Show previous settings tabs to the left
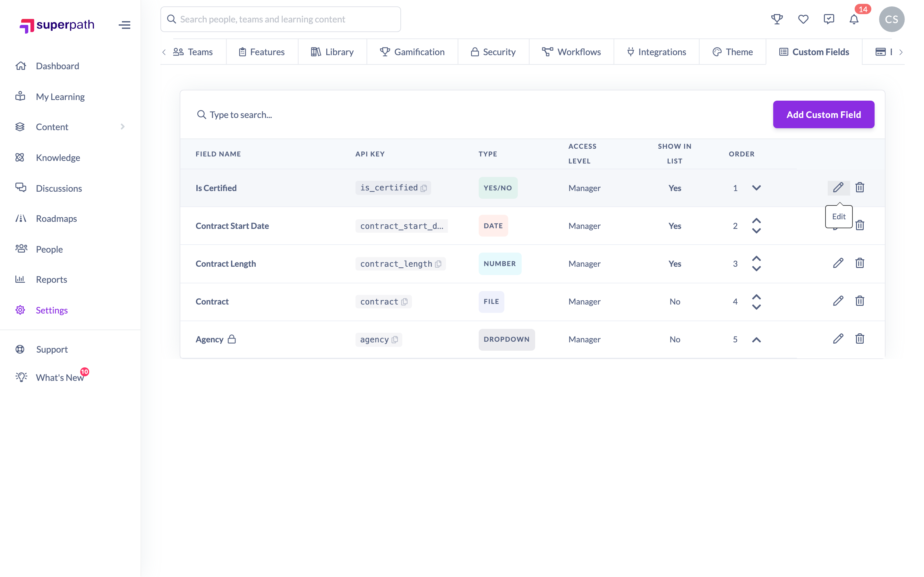The image size is (924, 577). click(164, 52)
